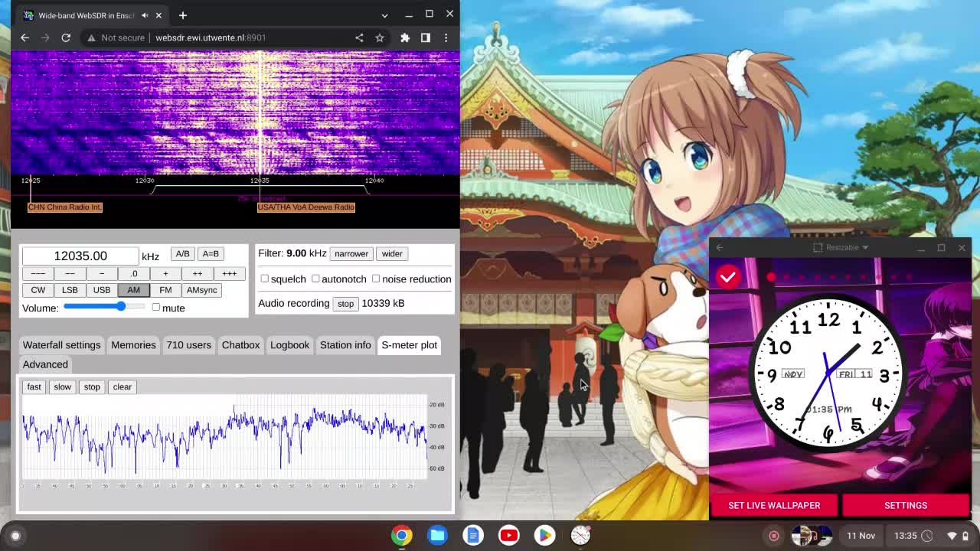Tune down with double minus button

pos(70,273)
